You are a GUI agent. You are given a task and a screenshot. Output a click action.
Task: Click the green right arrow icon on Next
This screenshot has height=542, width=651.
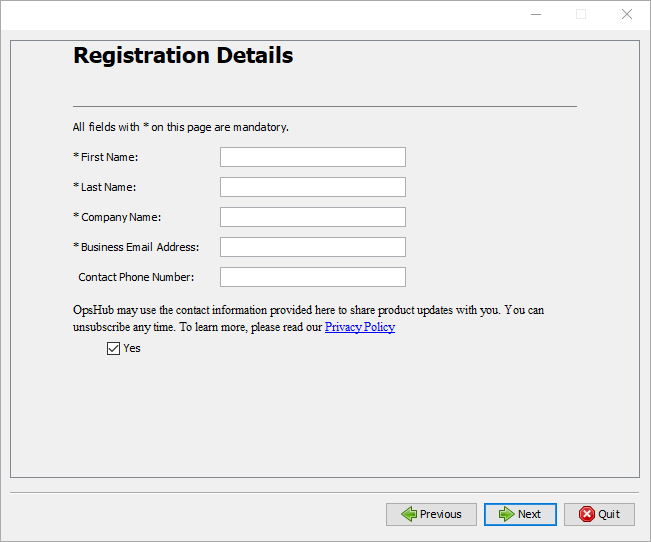[506, 514]
